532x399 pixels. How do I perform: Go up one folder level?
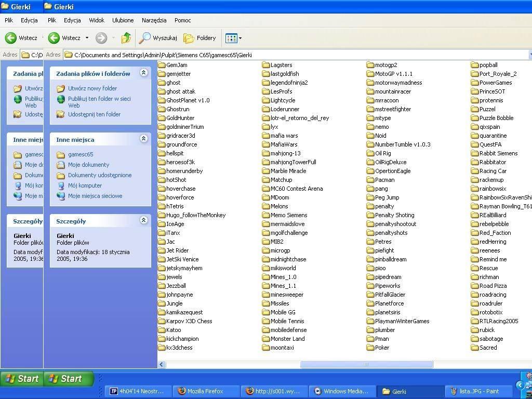126,38
